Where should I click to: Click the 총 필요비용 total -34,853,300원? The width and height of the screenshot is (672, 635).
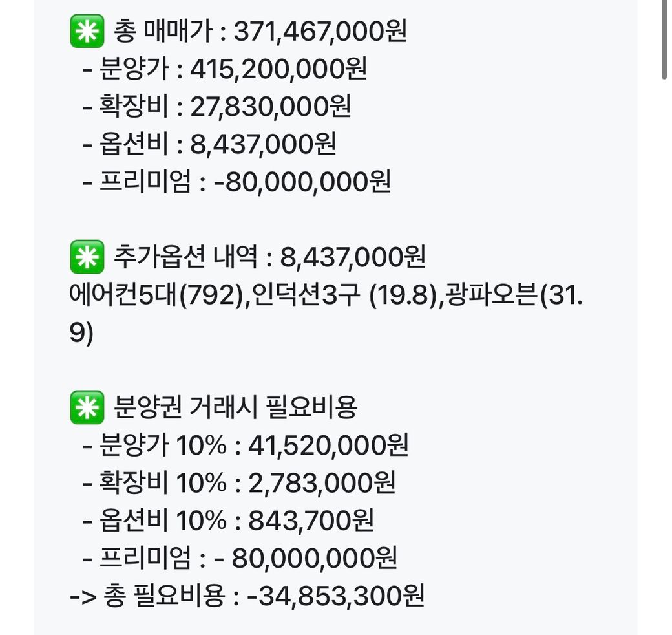(341, 596)
